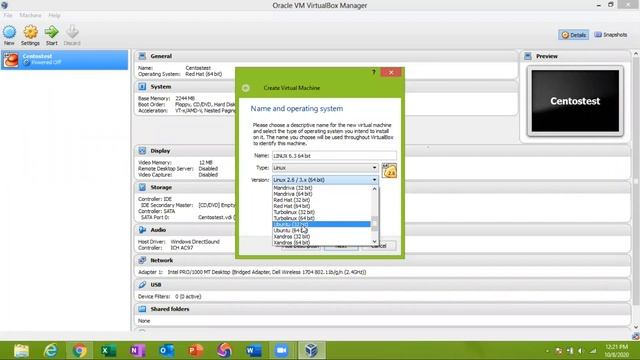
Task: Click the Name field in the dialog
Action: point(334,156)
